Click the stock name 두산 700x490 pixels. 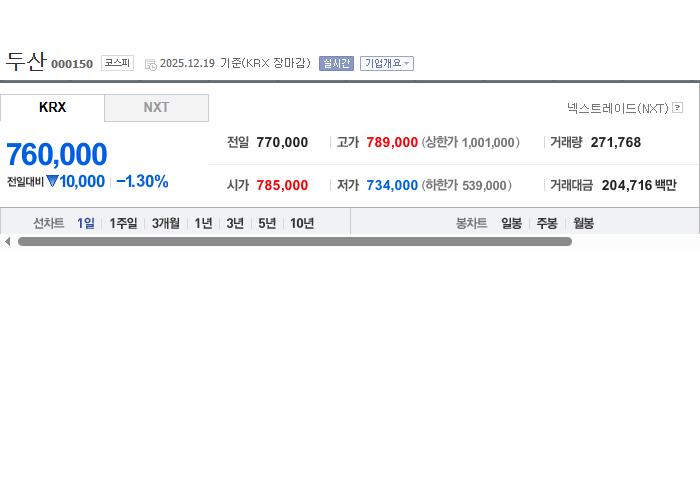coord(26,62)
